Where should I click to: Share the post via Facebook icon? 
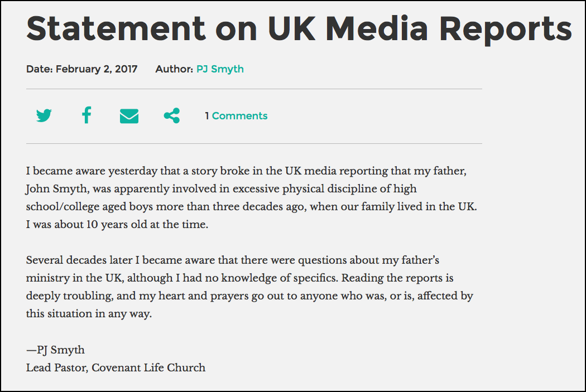(x=87, y=115)
